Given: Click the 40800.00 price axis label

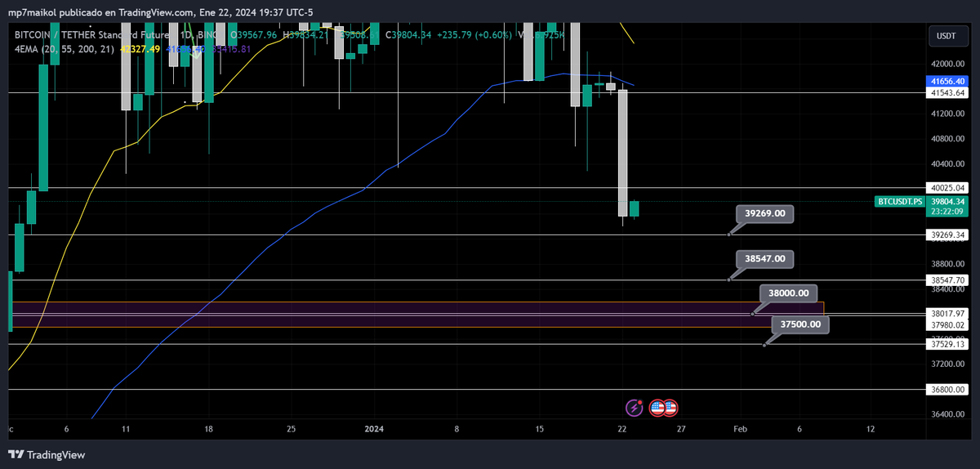Looking at the screenshot, I should coord(947,139).
